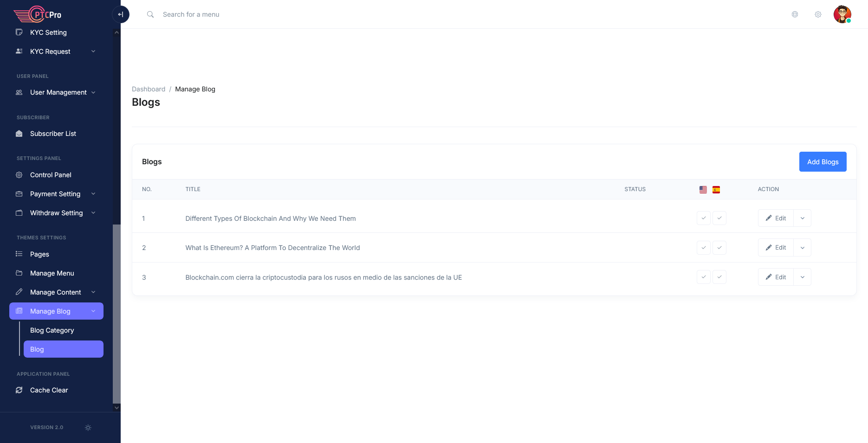Viewport: 868px width, 443px height.
Task: Click sidebar scroll-down arrow
Action: [x=117, y=408]
